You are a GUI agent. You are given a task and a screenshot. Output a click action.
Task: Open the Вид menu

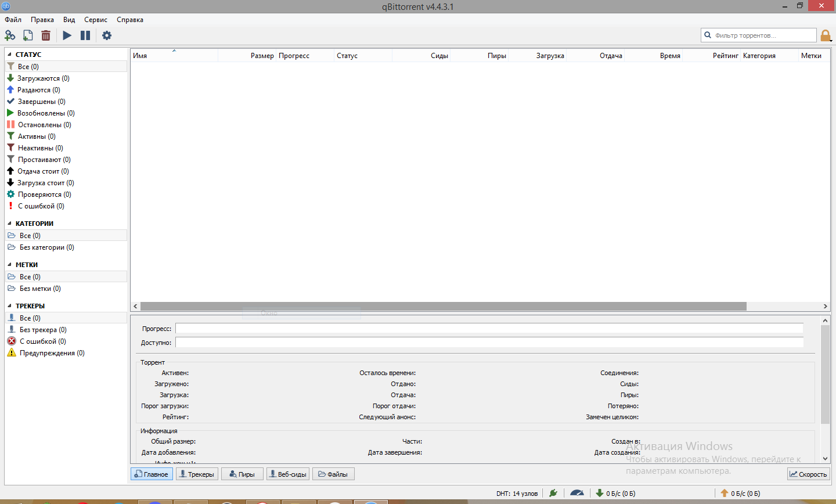click(x=69, y=20)
